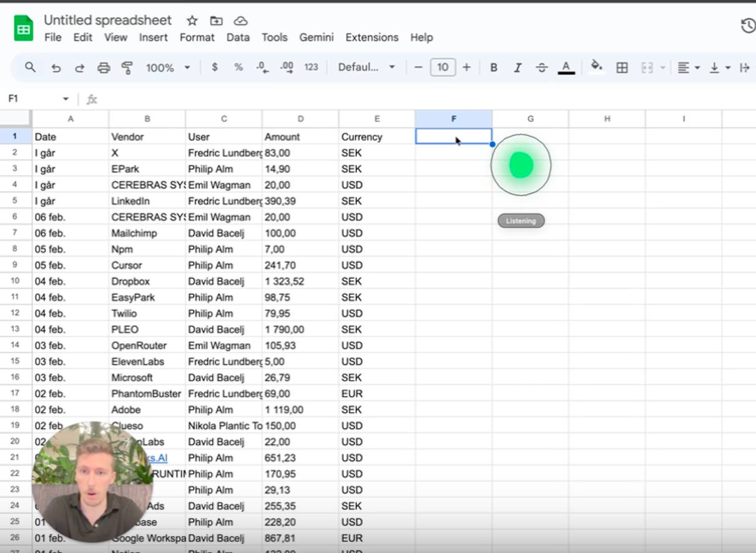
Task: Rename the Untitled spreadsheet title
Action: (107, 20)
